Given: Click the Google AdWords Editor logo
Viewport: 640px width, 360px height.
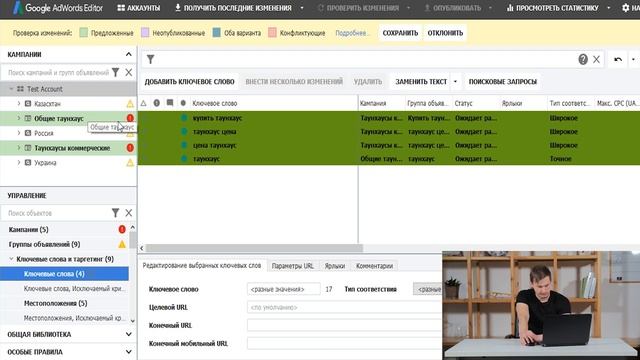Looking at the screenshot, I should [x=58, y=8].
